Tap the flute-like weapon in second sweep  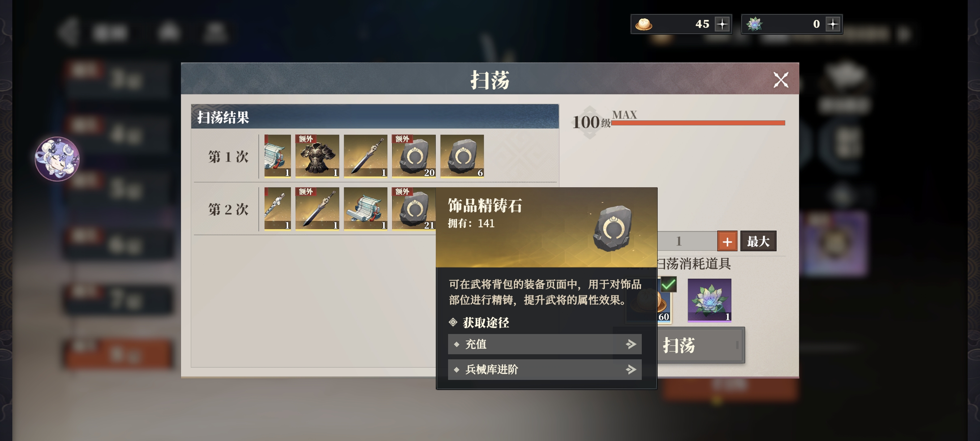pos(277,209)
